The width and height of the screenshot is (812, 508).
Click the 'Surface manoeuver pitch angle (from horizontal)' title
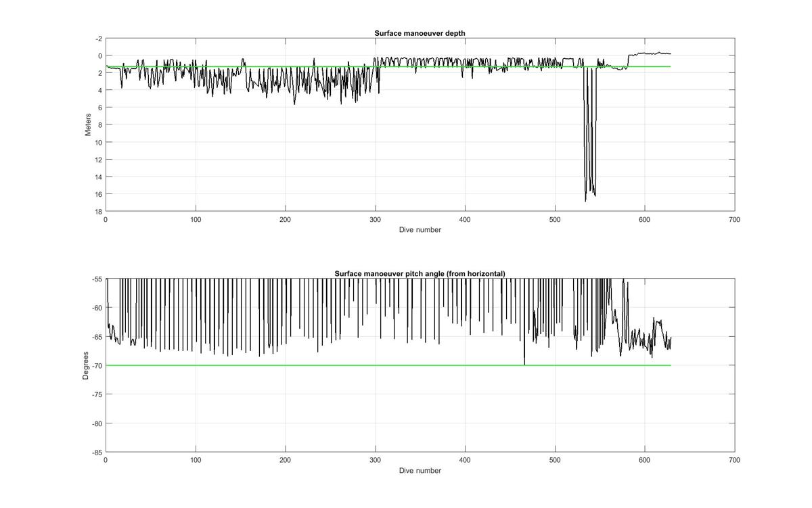[x=420, y=273]
